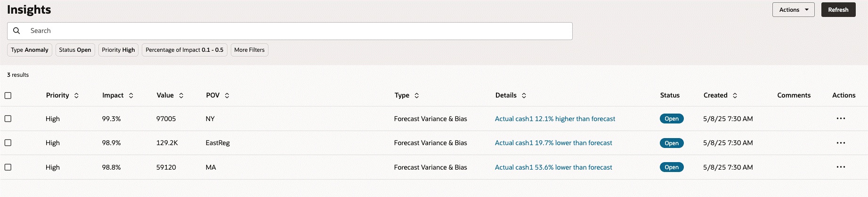Check the NY row checkbox
The image size is (868, 197).
[x=8, y=119]
